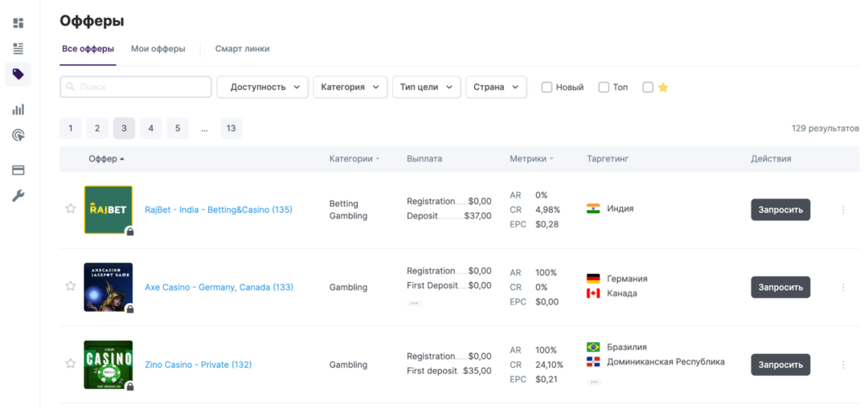Click the Выплата column header
The height and width of the screenshot is (408, 868).
(x=424, y=159)
